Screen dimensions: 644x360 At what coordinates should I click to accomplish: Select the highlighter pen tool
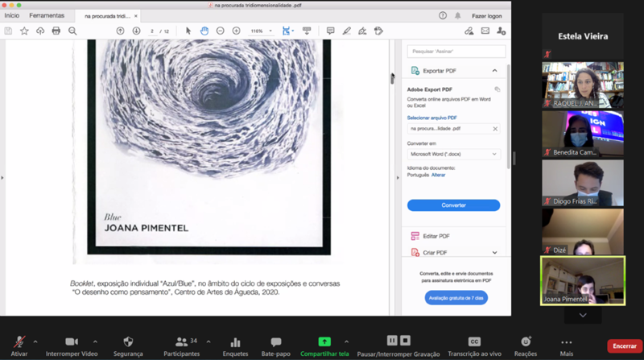coord(347,31)
